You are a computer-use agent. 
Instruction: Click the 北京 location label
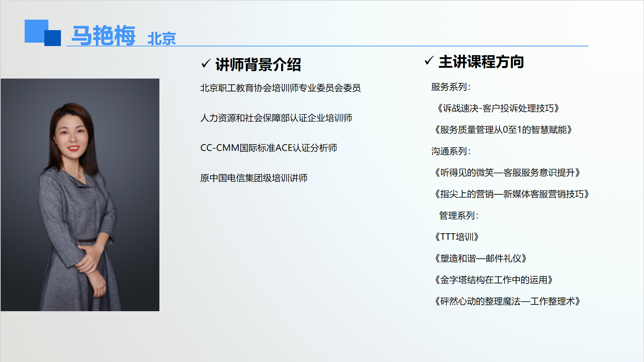point(161,39)
